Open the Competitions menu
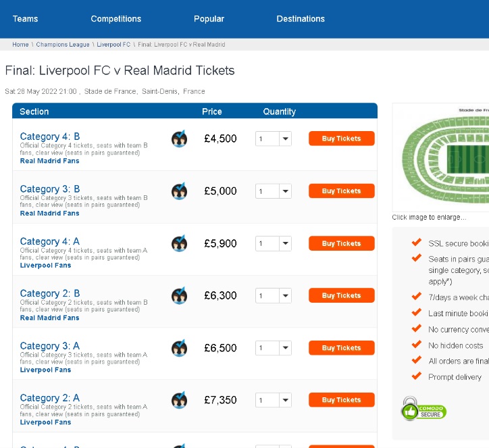489x448 pixels. (x=116, y=19)
